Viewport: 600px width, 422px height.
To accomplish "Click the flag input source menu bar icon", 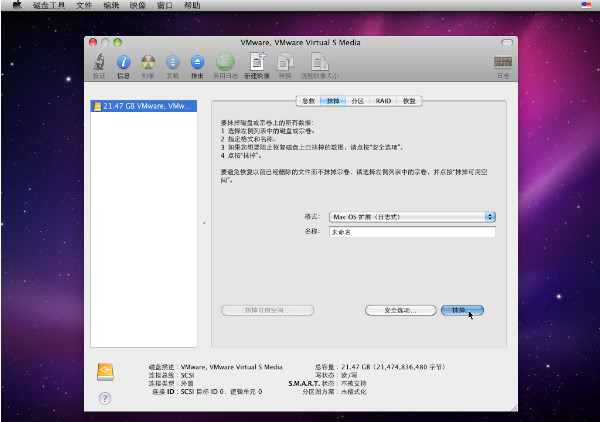I will coord(586,5).
